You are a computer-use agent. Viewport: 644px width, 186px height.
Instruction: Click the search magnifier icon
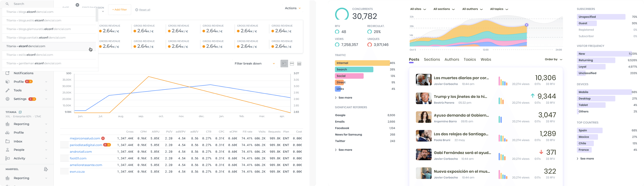click(7, 4)
